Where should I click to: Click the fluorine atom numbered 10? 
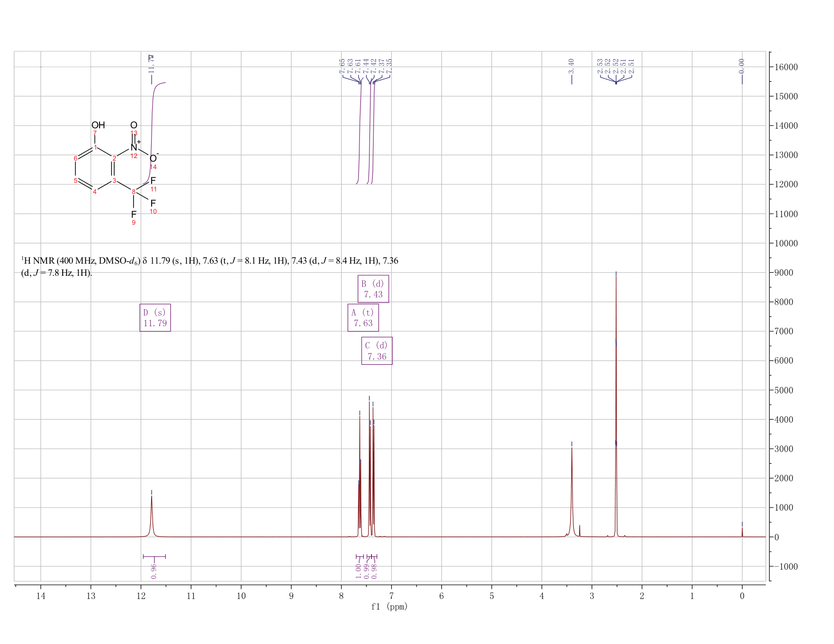click(153, 204)
